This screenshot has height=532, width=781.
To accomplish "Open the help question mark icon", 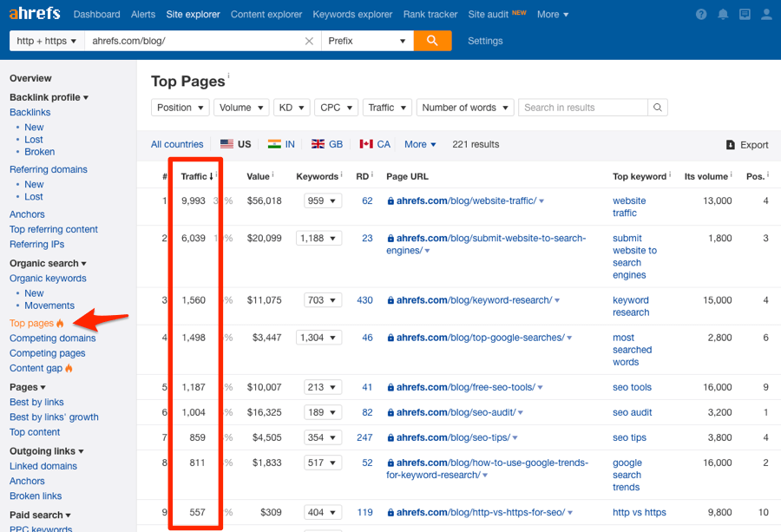I will pyautogui.click(x=701, y=15).
